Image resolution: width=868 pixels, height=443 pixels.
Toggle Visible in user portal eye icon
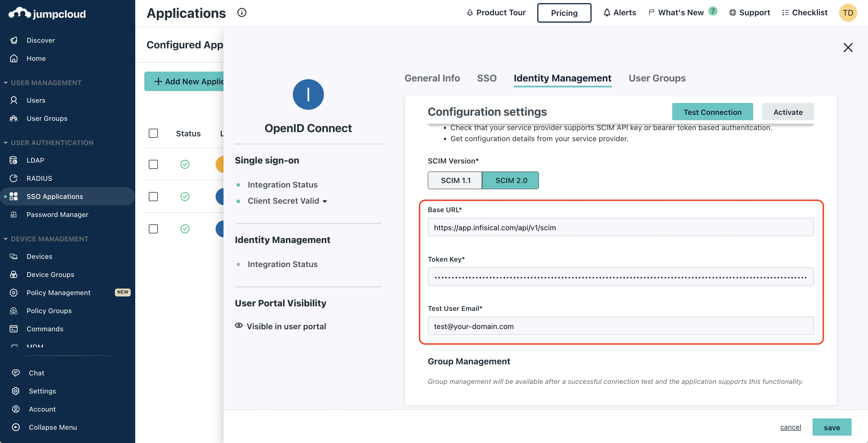tap(239, 326)
